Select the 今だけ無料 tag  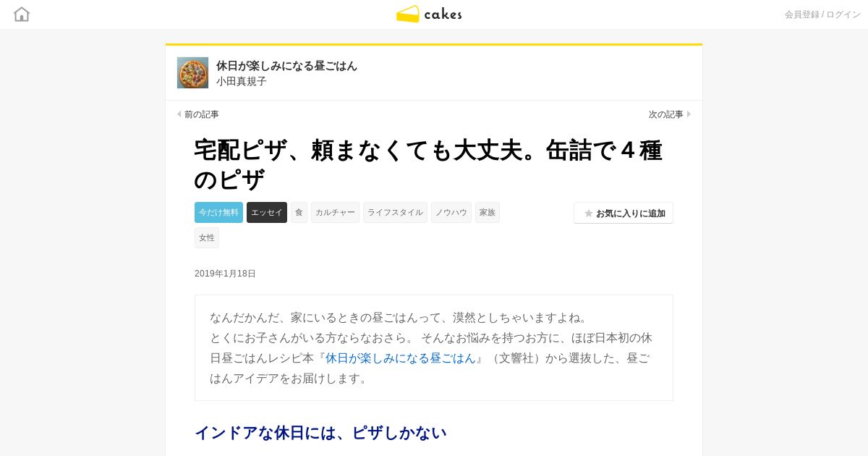click(218, 212)
